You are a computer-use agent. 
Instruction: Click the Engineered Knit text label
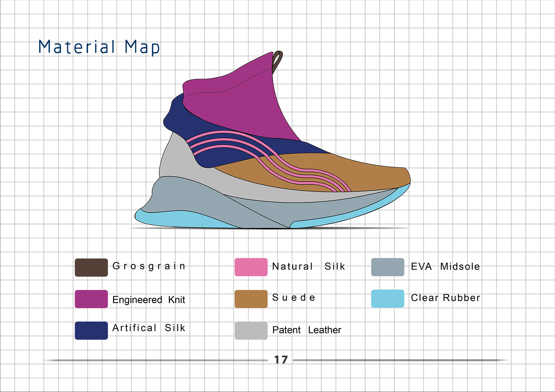[x=149, y=300]
